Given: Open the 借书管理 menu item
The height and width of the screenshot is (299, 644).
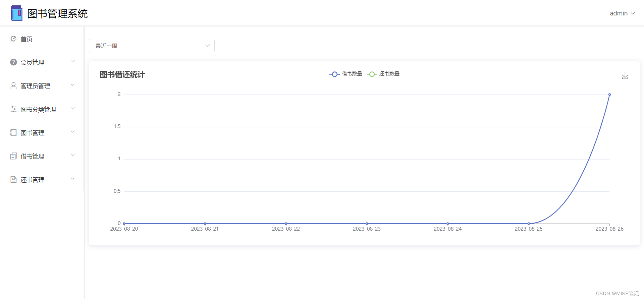Looking at the screenshot, I should coord(42,156).
